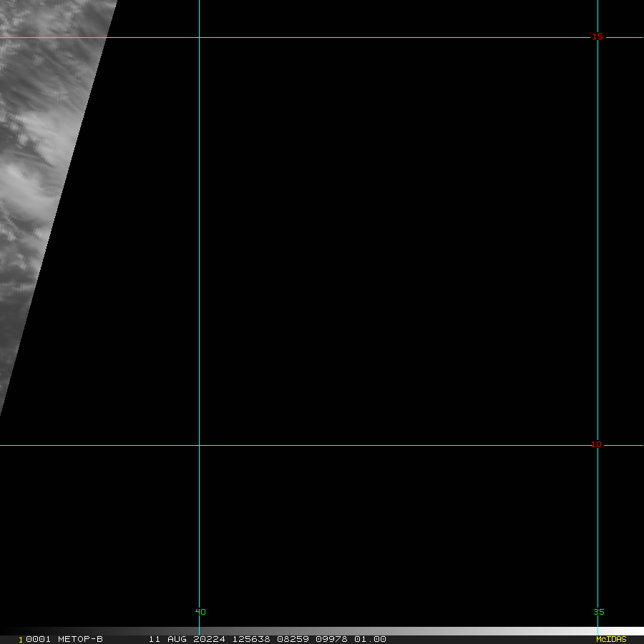
Task: Click the time stamp 125638
Action: 251,639
